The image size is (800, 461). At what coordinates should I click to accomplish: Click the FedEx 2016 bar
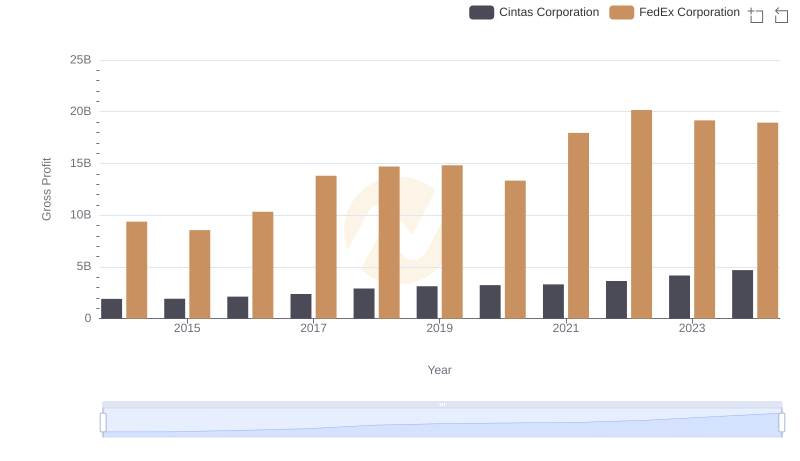click(263, 265)
